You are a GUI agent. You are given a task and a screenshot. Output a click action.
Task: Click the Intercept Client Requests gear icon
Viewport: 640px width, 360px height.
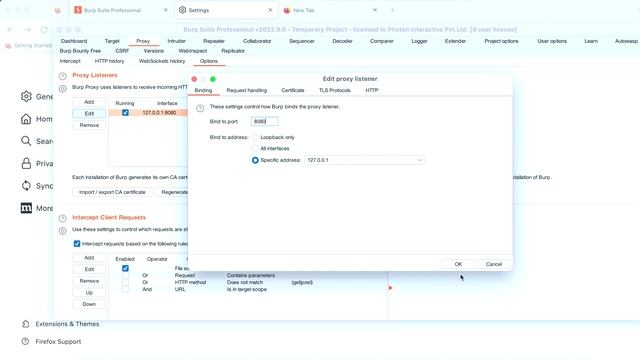[62, 231]
